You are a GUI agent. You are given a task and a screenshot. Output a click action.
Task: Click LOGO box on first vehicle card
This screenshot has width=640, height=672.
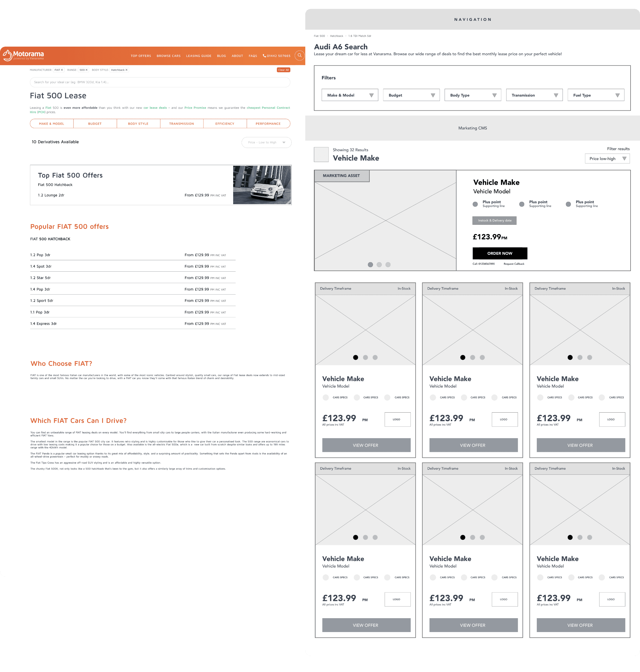397,419
